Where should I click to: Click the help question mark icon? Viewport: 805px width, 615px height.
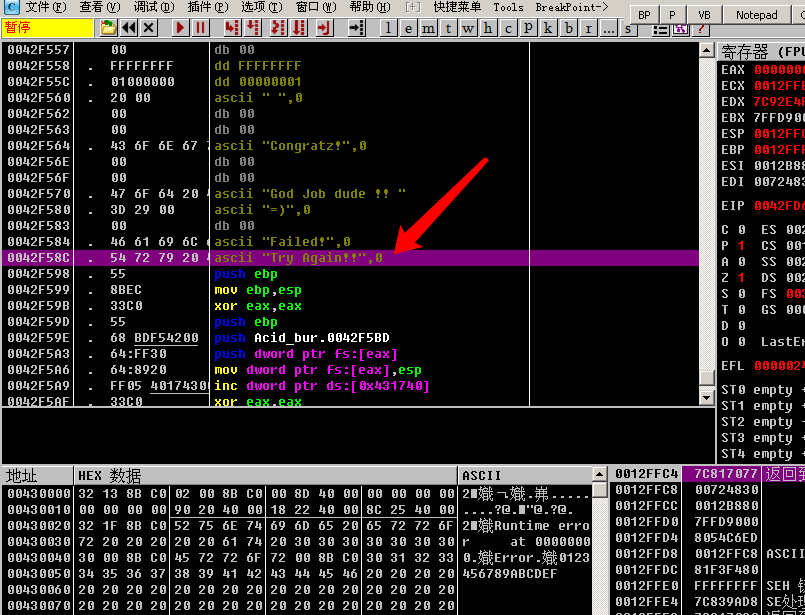(700, 28)
